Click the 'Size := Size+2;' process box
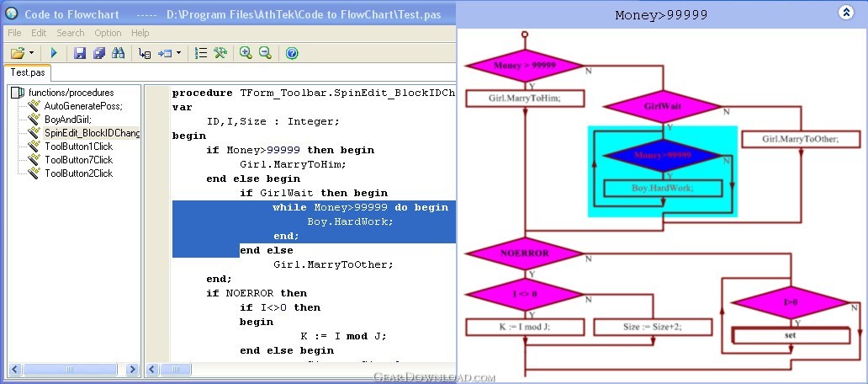This screenshot has height=384, width=868. [653, 327]
